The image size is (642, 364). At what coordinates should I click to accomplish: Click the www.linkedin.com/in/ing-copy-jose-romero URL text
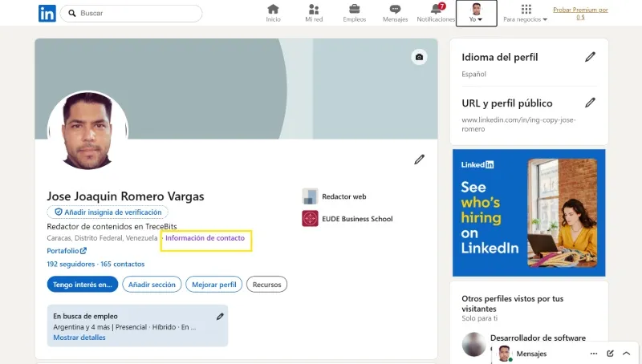point(518,124)
